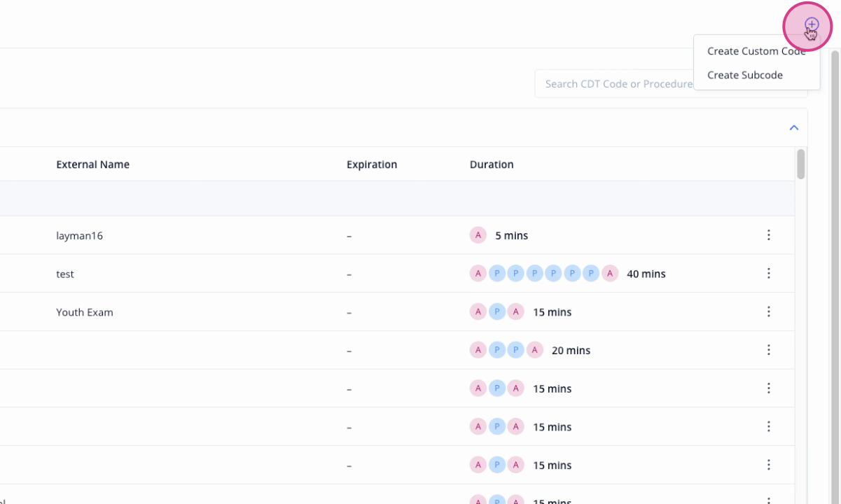841x504 pixels.
Task: Select the Create Subcode menu option
Action: click(x=745, y=75)
